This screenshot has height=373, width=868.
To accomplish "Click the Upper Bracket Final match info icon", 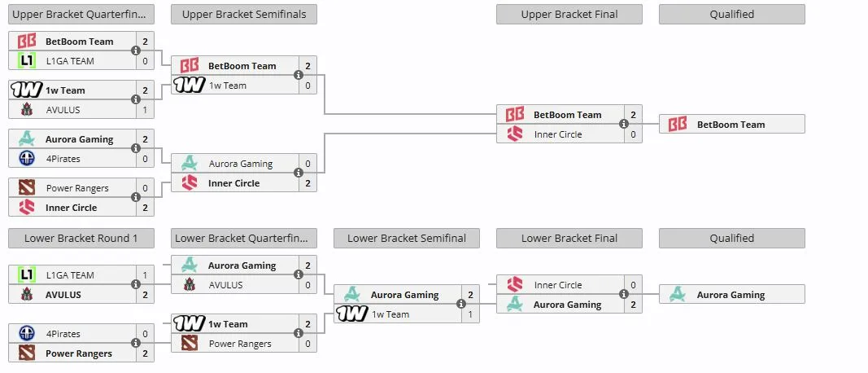I will tap(624, 124).
